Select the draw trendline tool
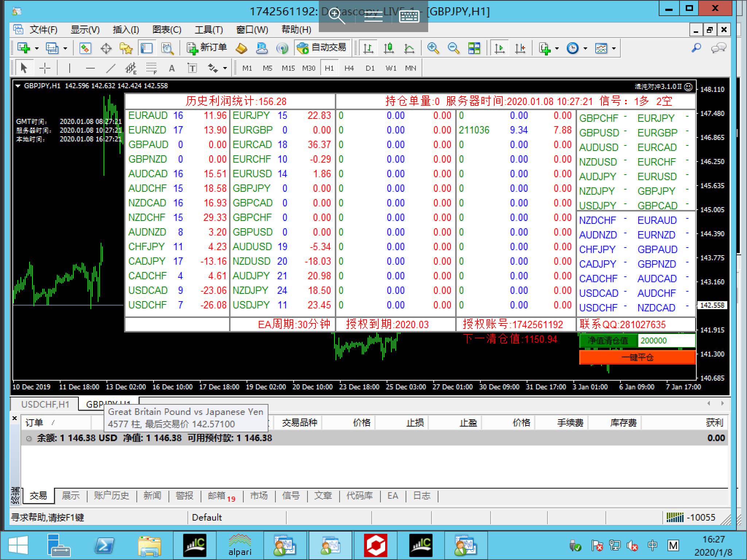 point(111,68)
